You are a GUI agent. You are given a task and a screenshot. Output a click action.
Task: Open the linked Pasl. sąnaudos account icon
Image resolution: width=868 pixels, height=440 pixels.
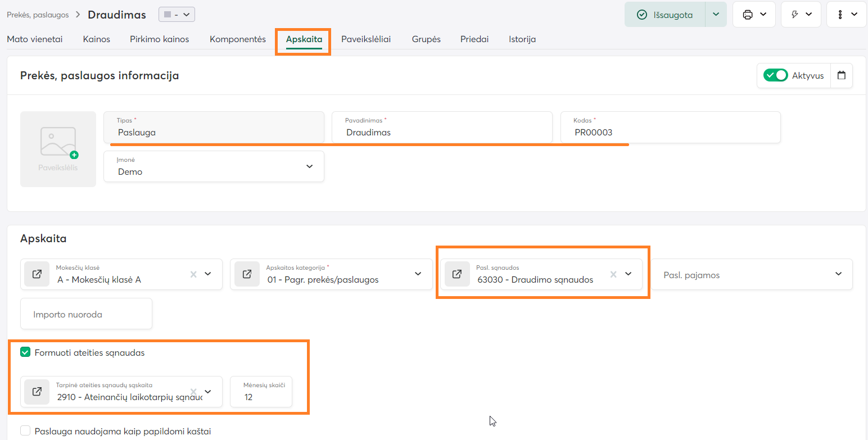click(457, 274)
